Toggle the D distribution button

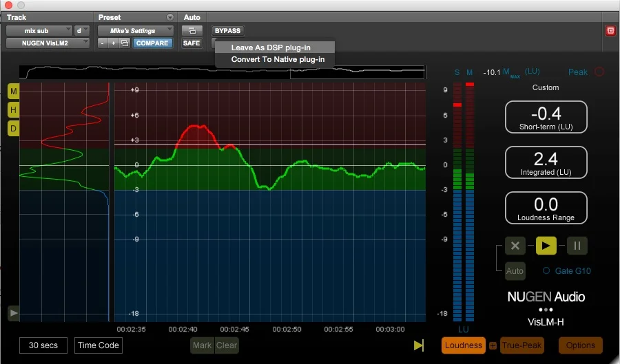pyautogui.click(x=14, y=128)
